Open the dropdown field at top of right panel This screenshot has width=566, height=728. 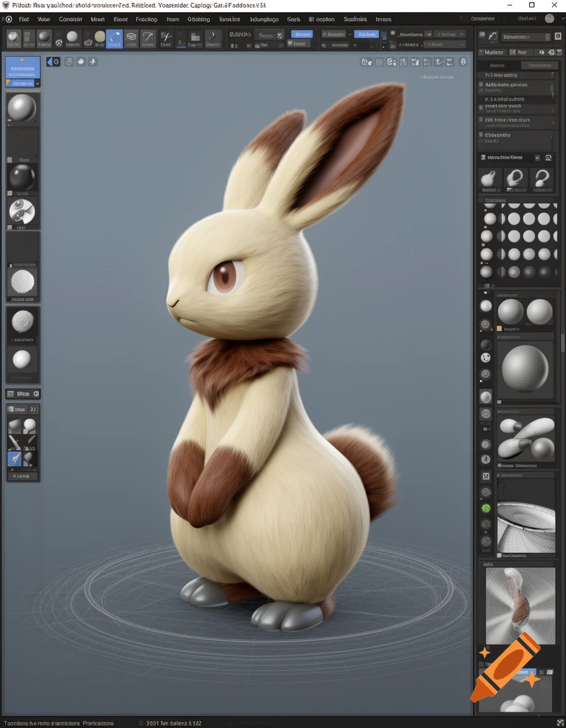(526, 37)
